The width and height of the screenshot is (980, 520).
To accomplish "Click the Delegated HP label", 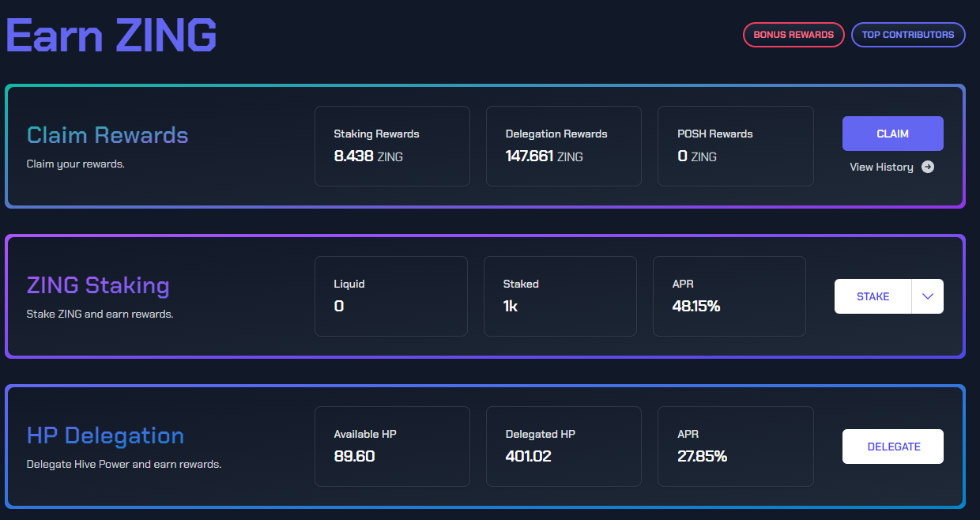I will point(541,434).
